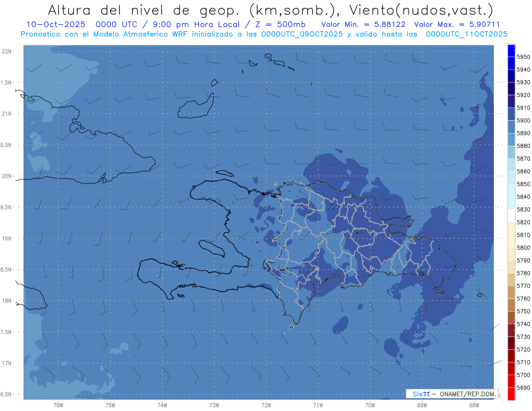Click the '0000UTC_11OCT2025' valid-until text
The height and width of the screenshot is (411, 532).
(x=467, y=34)
